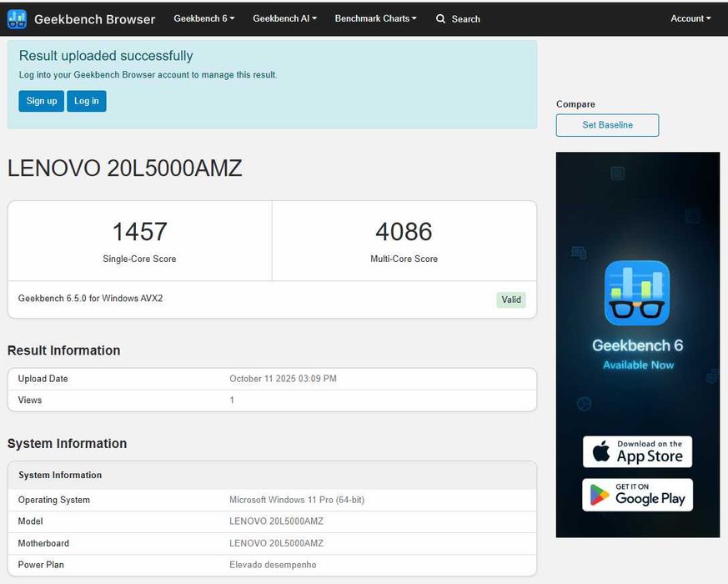Viewport: 728px width, 584px height.
Task: Click the Model value LENOVO 20L5000AMZ
Action: (x=276, y=521)
